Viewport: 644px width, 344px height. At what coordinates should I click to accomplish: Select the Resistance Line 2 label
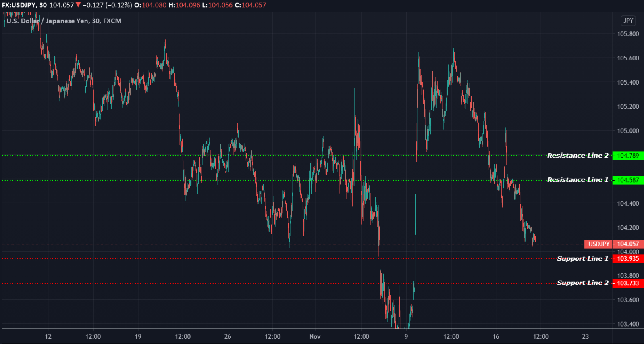click(x=578, y=156)
